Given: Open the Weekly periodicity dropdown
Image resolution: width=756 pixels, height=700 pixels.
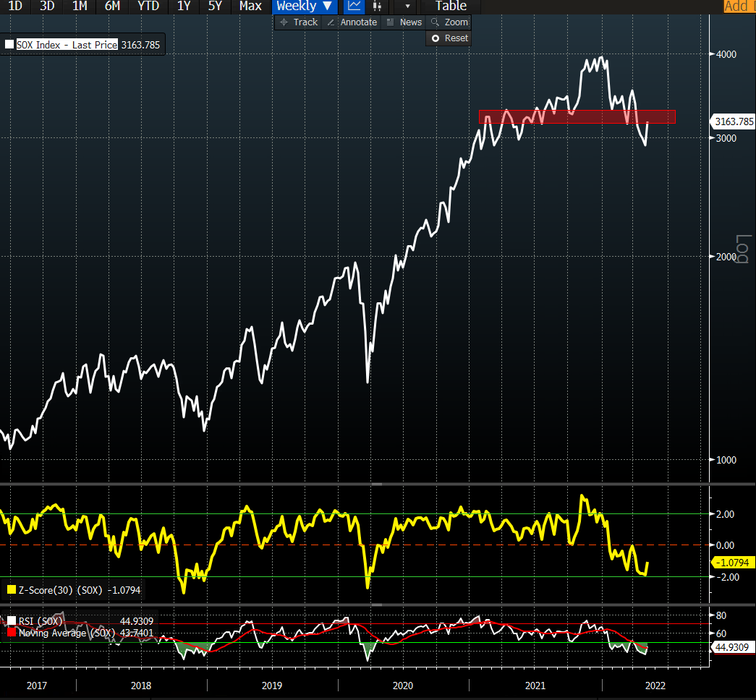Looking at the screenshot, I should (x=304, y=7).
